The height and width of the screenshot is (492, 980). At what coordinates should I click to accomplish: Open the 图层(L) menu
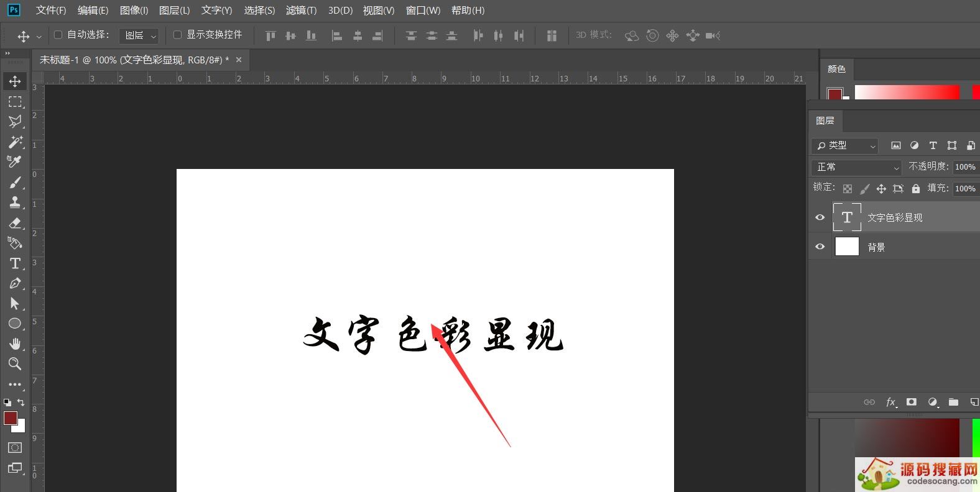(x=174, y=11)
